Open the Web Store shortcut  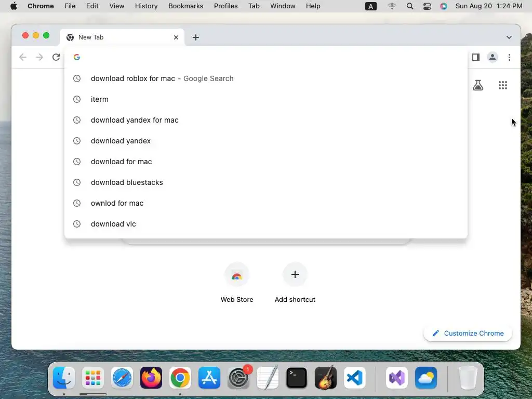[x=237, y=283]
